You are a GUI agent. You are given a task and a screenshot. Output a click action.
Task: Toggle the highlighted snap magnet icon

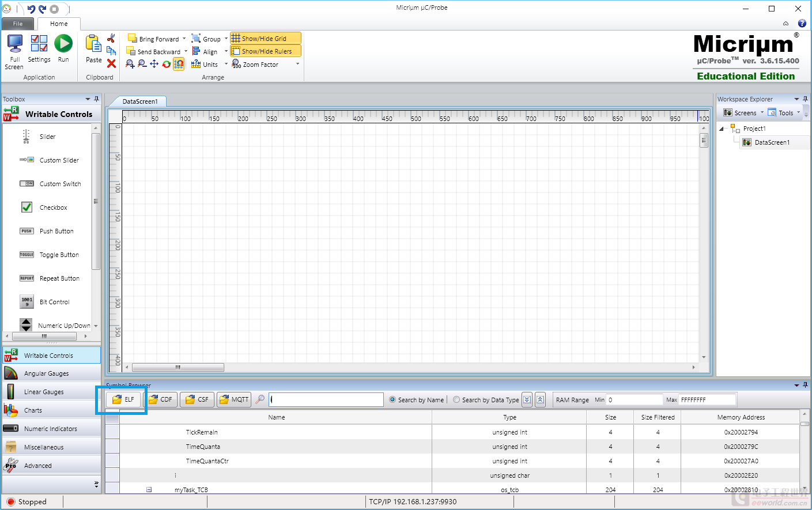pos(179,64)
